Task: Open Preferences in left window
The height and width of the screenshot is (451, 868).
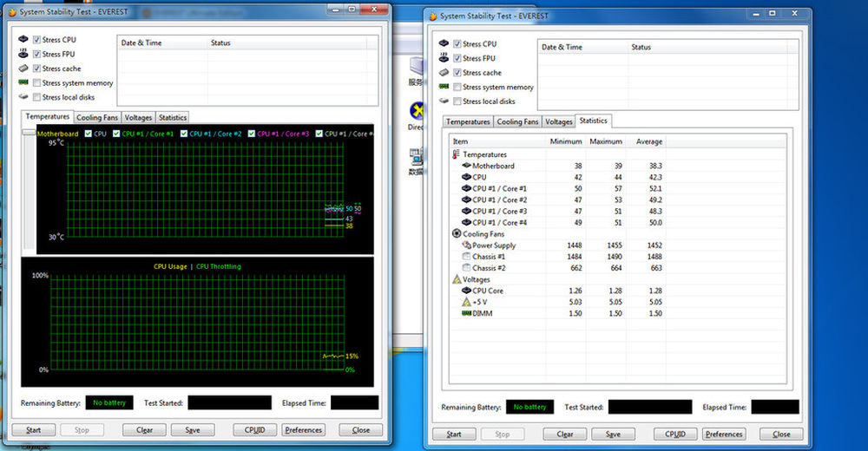Action: 303,430
